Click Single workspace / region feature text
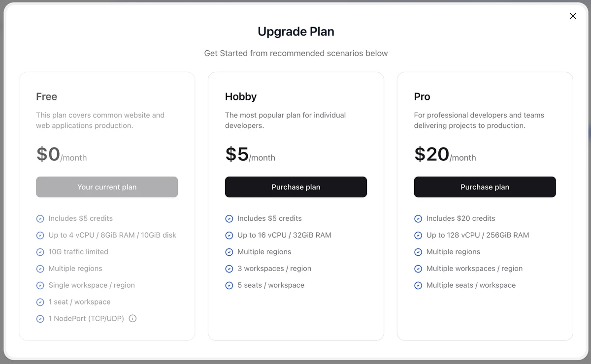The image size is (591, 364). (x=92, y=285)
